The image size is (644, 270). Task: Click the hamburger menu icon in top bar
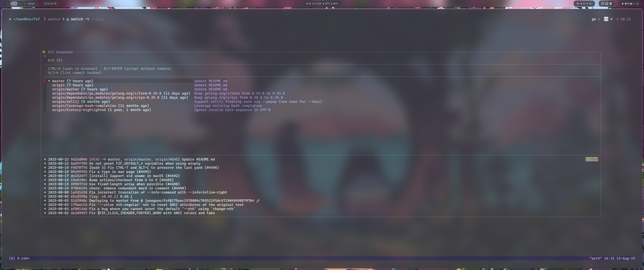[634, 4]
